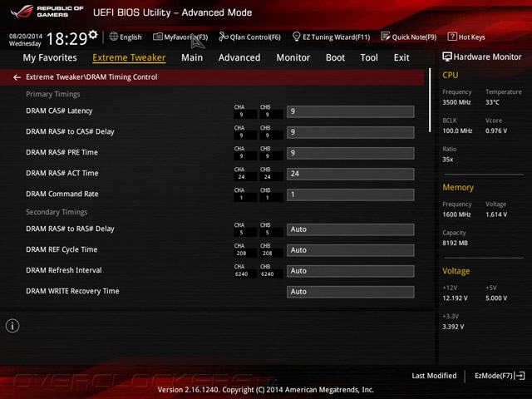Select the DRAM RAS# ACT Time field
Image resolution: width=532 pixels, height=399 pixels.
point(351,174)
